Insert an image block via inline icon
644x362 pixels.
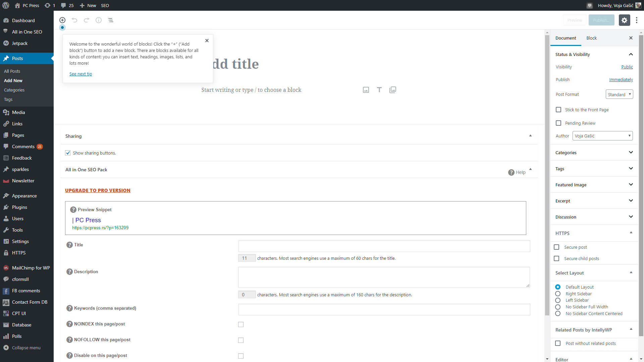366,90
